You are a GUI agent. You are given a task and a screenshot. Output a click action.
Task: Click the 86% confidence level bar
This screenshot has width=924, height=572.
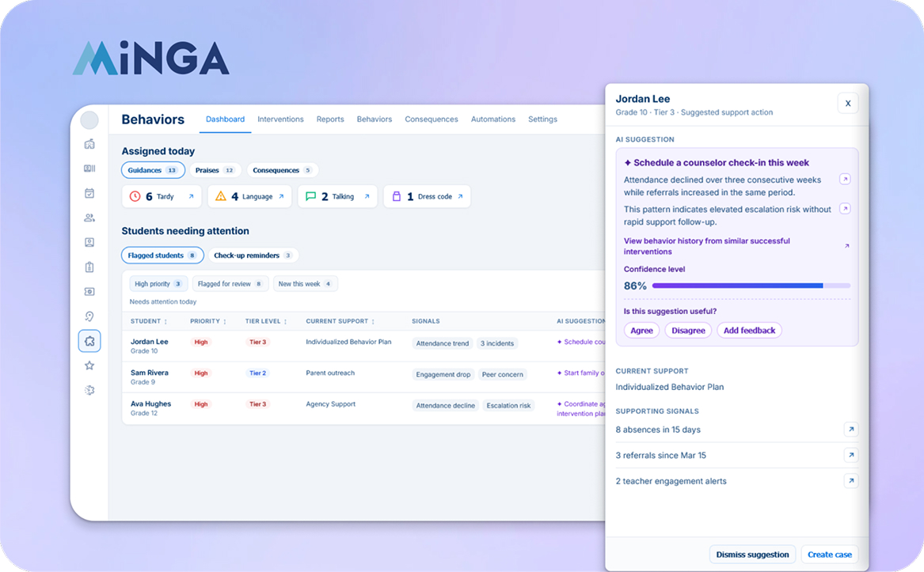click(x=751, y=286)
